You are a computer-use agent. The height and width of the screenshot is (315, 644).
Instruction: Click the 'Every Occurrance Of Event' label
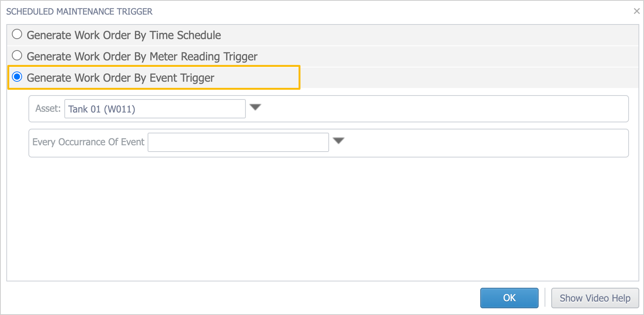tap(88, 142)
